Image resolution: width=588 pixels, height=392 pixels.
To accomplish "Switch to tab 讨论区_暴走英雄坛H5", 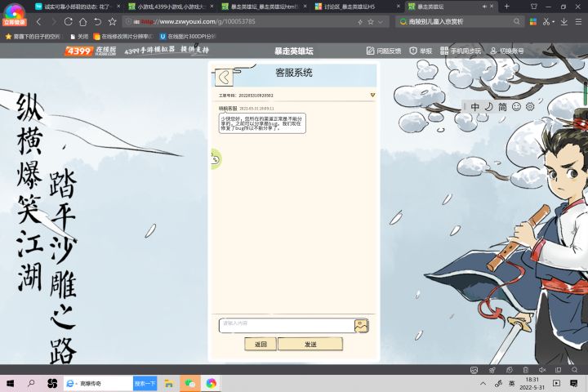I will tap(358, 7).
